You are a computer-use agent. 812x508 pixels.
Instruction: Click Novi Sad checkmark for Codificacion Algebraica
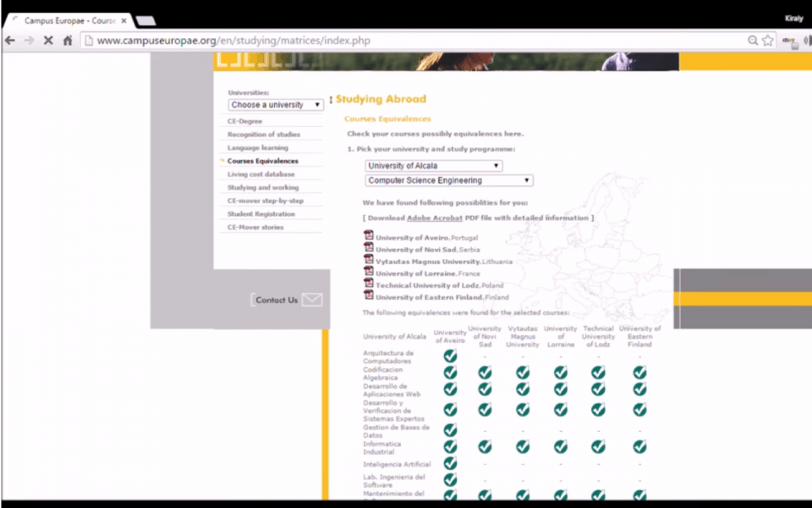pyautogui.click(x=485, y=373)
